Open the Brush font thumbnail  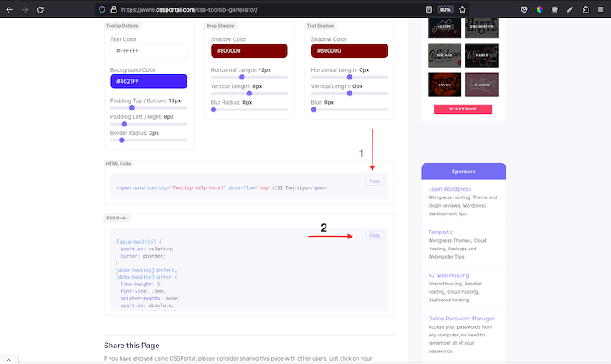coord(444,85)
